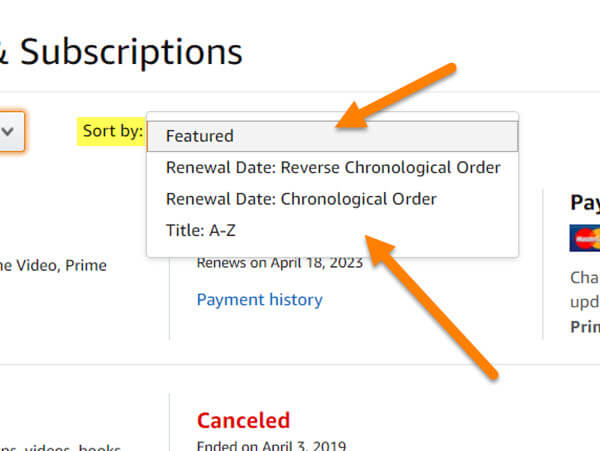Click the upper orange arrow annotation
600x451 pixels.
click(396, 96)
